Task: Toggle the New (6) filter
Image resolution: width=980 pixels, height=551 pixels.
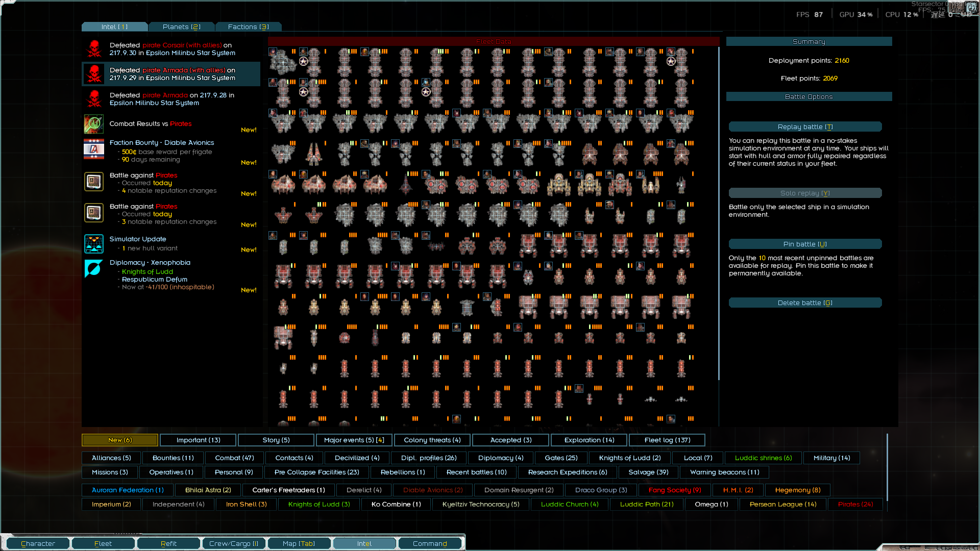Action: point(120,440)
